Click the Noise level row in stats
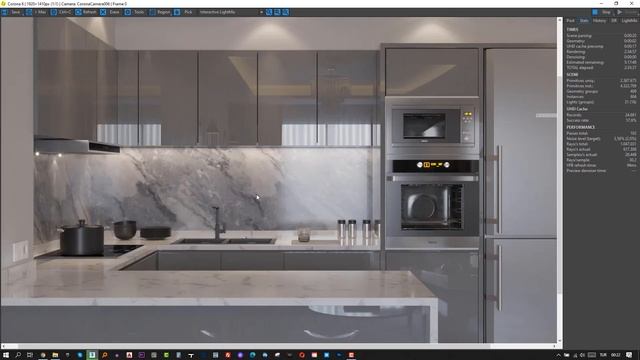 point(601,139)
